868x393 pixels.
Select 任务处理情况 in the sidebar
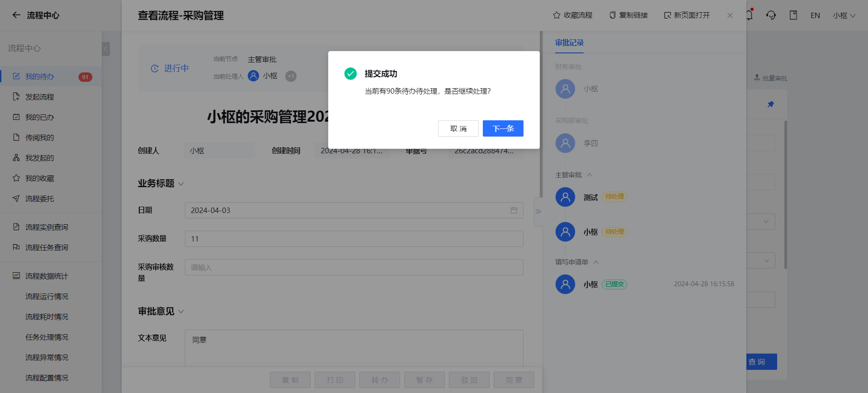[47, 337]
